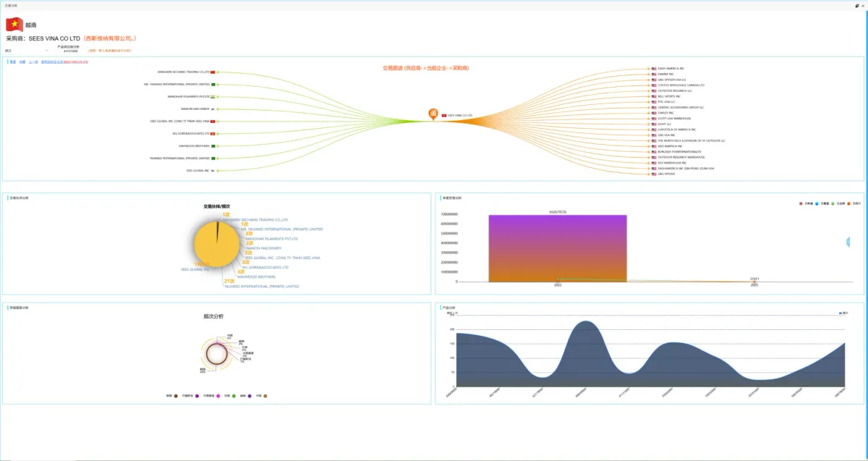
Task: Select supplier W.L.GORE&ASSOCIATES LTD
Action: pyautogui.click(x=191, y=133)
